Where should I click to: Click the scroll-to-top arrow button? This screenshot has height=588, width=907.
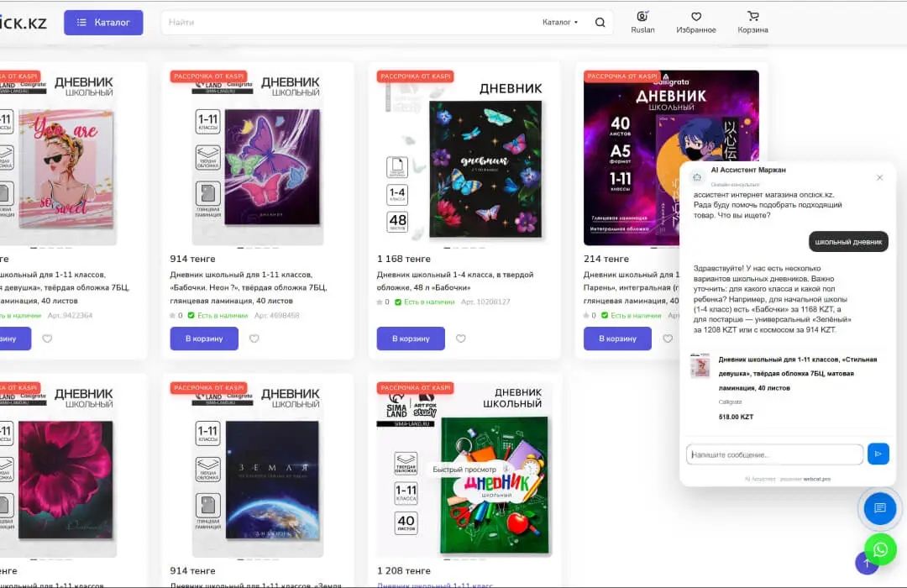866,564
